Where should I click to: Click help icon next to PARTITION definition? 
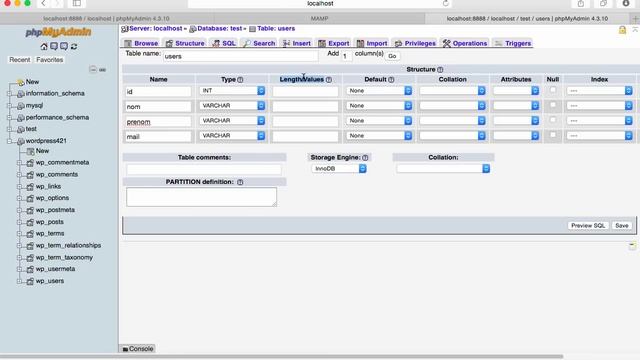click(240, 182)
